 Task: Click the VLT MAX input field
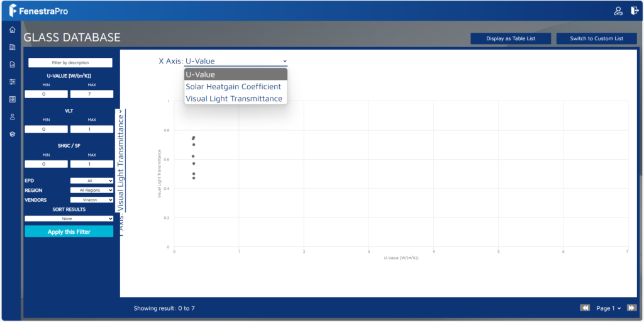[92, 129]
